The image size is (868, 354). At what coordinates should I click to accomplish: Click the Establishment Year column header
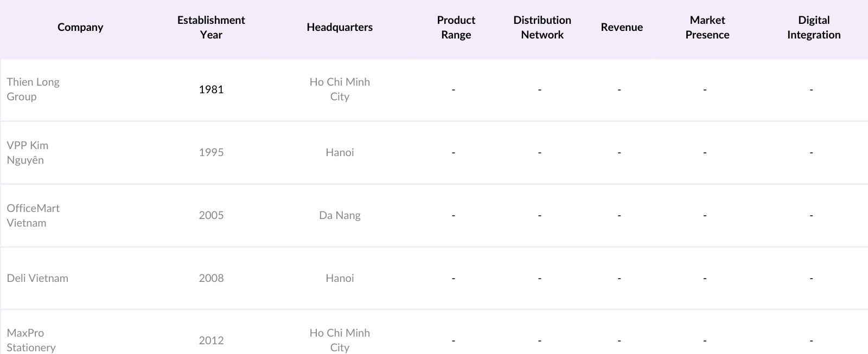211,27
